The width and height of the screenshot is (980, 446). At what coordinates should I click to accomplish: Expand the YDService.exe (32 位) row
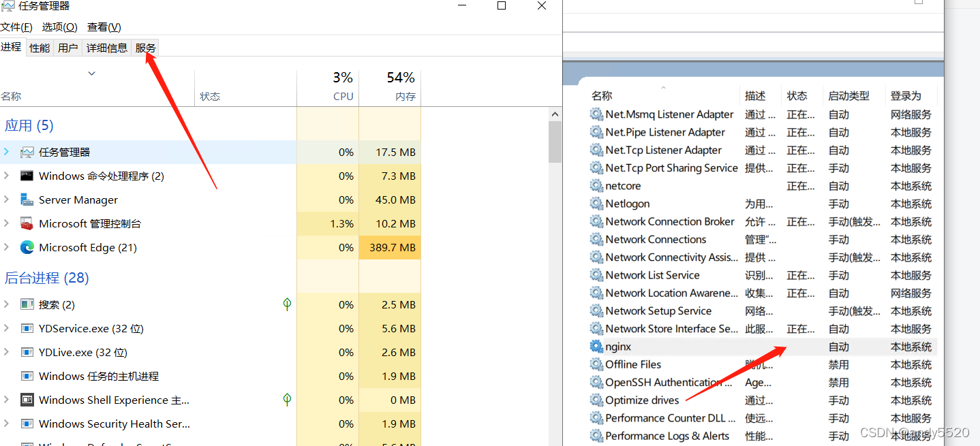coord(7,329)
